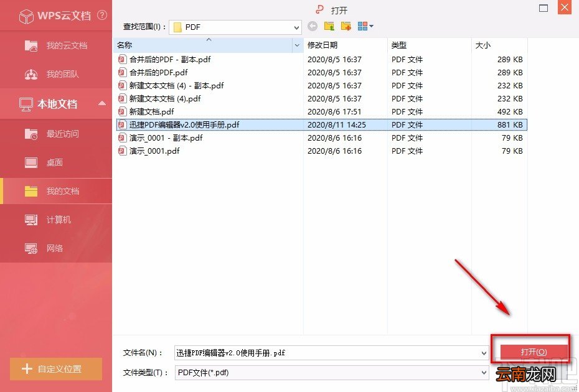
Task: Click the WPS云文档 cube logo icon
Action: coord(26,16)
